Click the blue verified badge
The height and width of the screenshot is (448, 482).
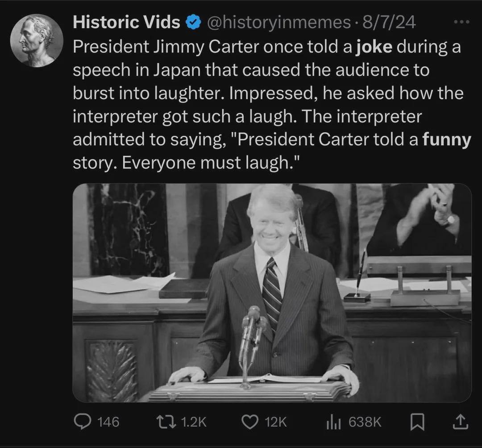pos(193,22)
